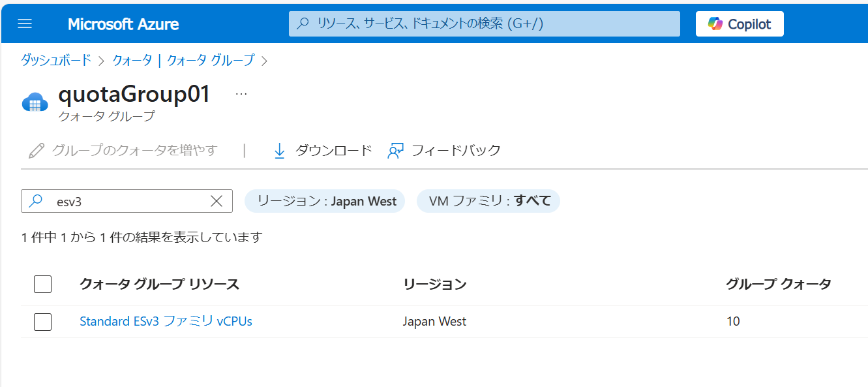Open フィードバック feedback icon
Viewport: 868px width, 387px height.
point(396,151)
